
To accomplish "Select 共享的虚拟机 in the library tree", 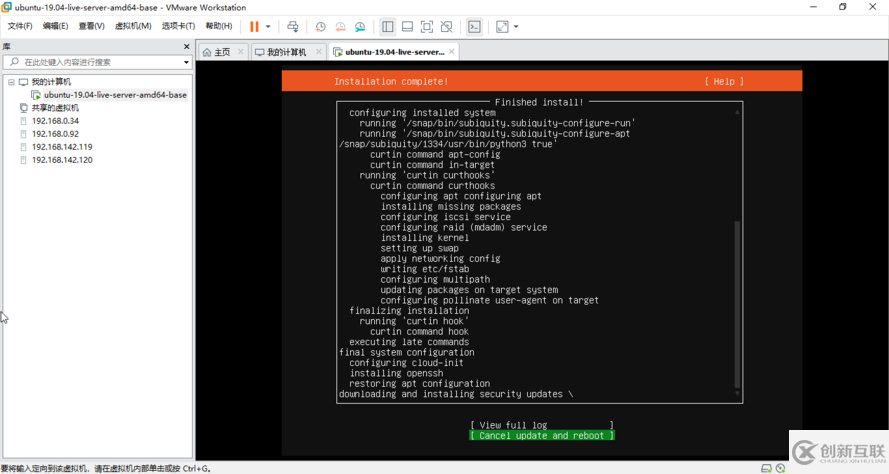I will tap(55, 108).
